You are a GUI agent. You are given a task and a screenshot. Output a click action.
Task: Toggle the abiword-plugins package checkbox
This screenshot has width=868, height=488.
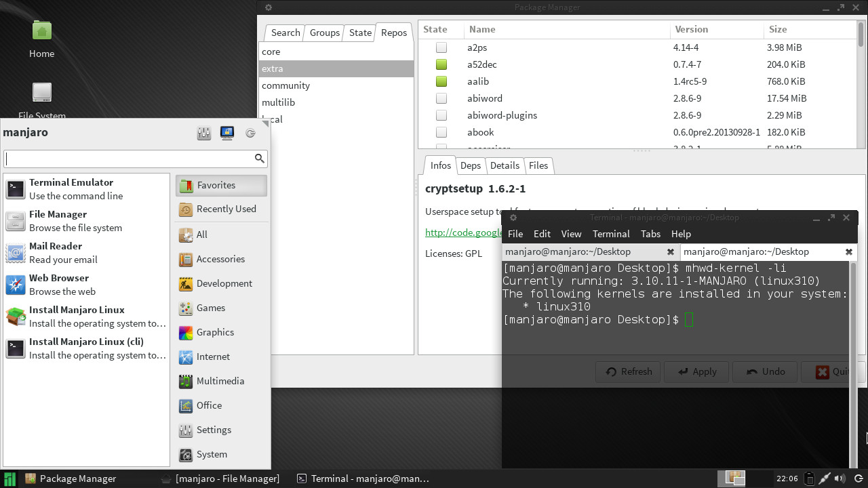click(x=441, y=115)
